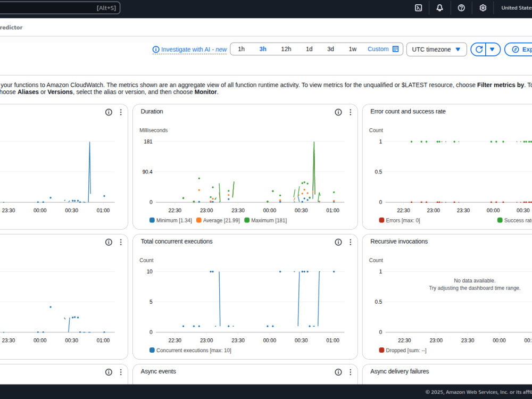Click the Average [21.99] legend label

[221, 220]
